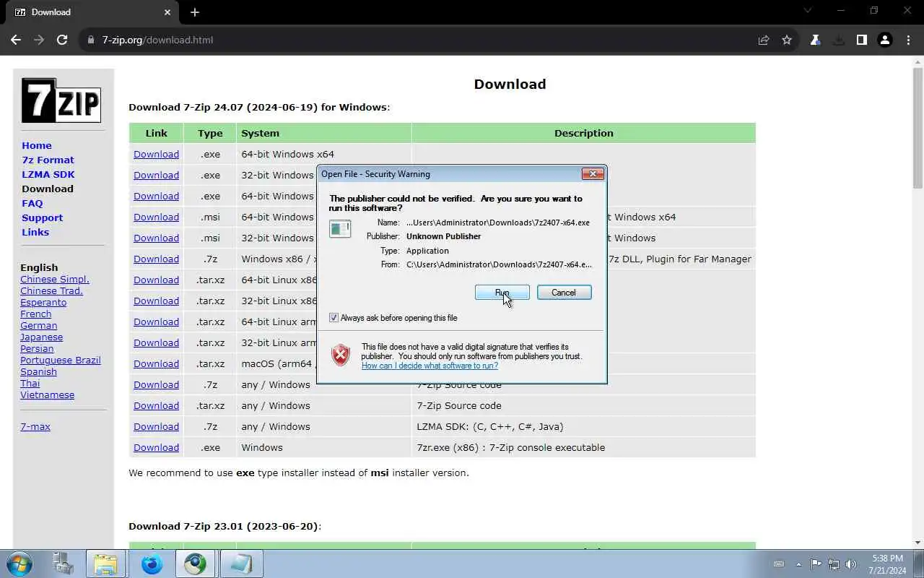Open the Links sidebar entry

pyautogui.click(x=35, y=232)
